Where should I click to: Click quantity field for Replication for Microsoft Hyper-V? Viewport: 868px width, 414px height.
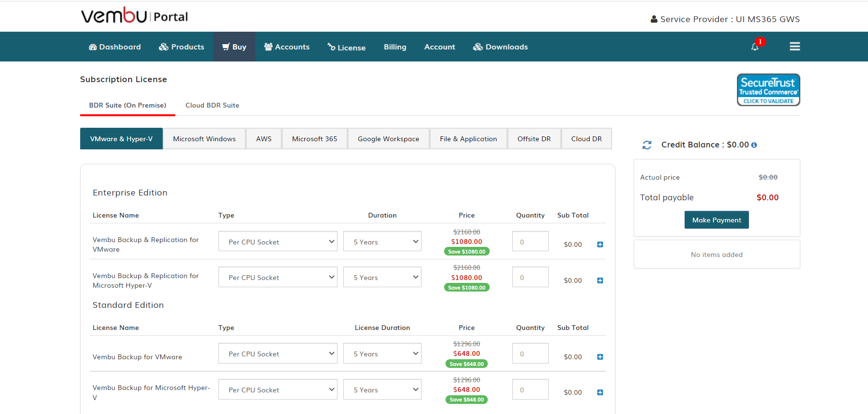click(530, 277)
